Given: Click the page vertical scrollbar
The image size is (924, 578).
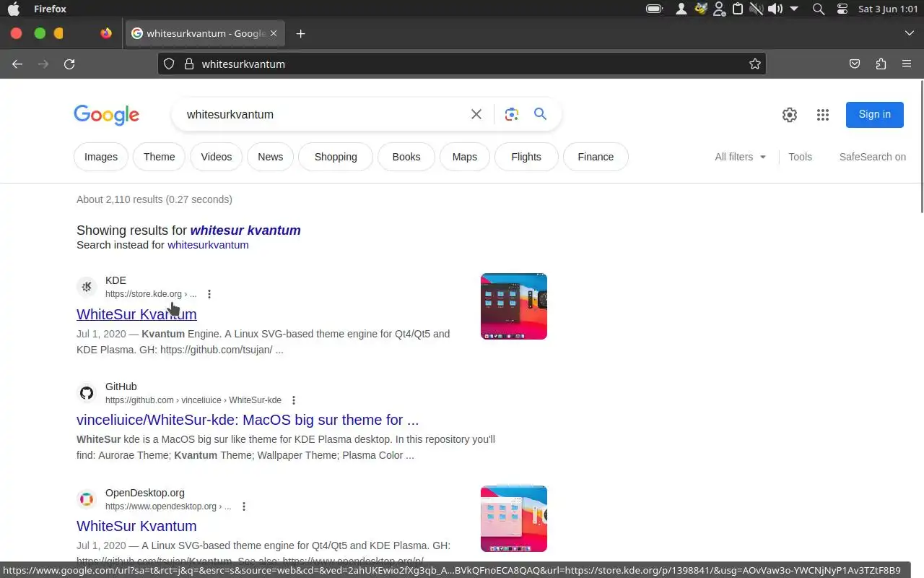Looking at the screenshot, I should tap(921, 147).
